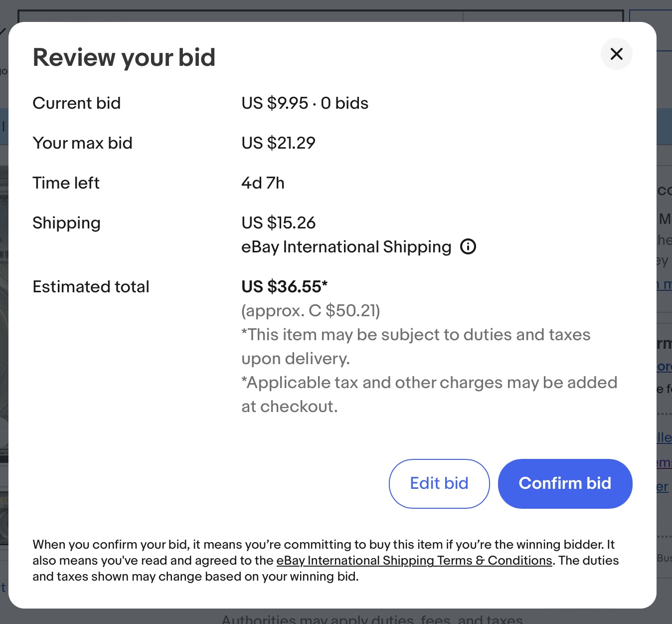
Task: Click the Review your bid heading
Action: [x=124, y=57]
